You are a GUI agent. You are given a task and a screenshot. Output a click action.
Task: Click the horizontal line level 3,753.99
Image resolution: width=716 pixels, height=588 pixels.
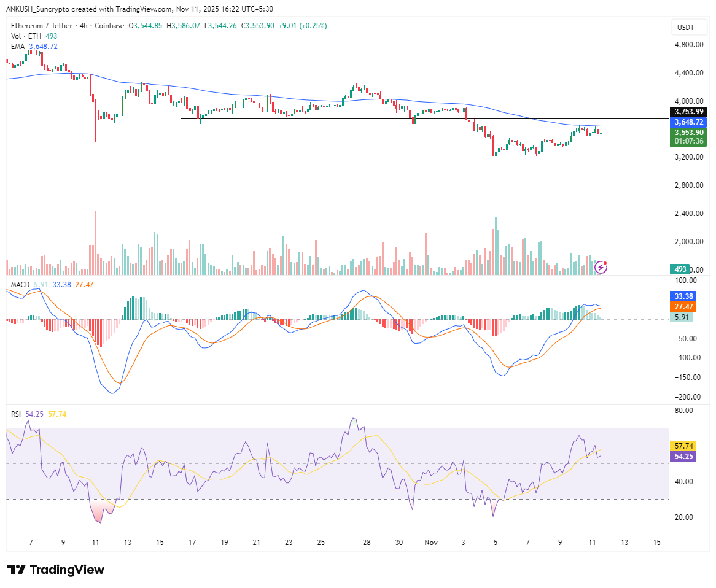coord(688,111)
